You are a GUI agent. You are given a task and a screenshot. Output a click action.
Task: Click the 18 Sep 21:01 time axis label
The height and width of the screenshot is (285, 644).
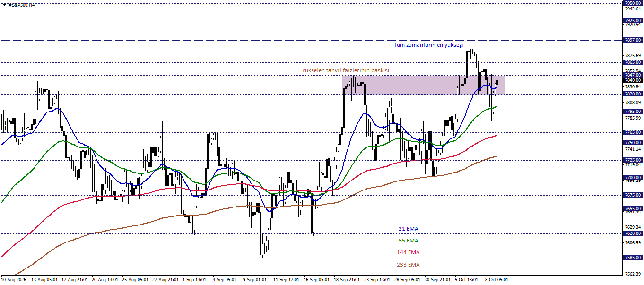click(348, 280)
